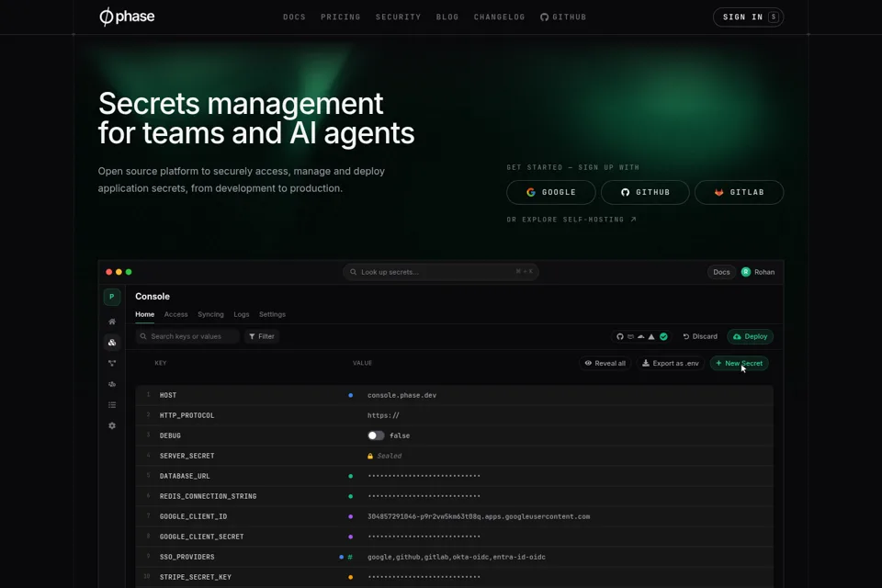Click the masked DATABASE_URL value

pyautogui.click(x=424, y=476)
